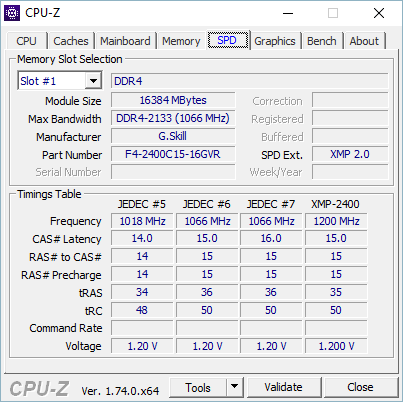The image size is (403, 402).
Task: Click the CPU-Z app icon in title bar
Action: [12, 13]
